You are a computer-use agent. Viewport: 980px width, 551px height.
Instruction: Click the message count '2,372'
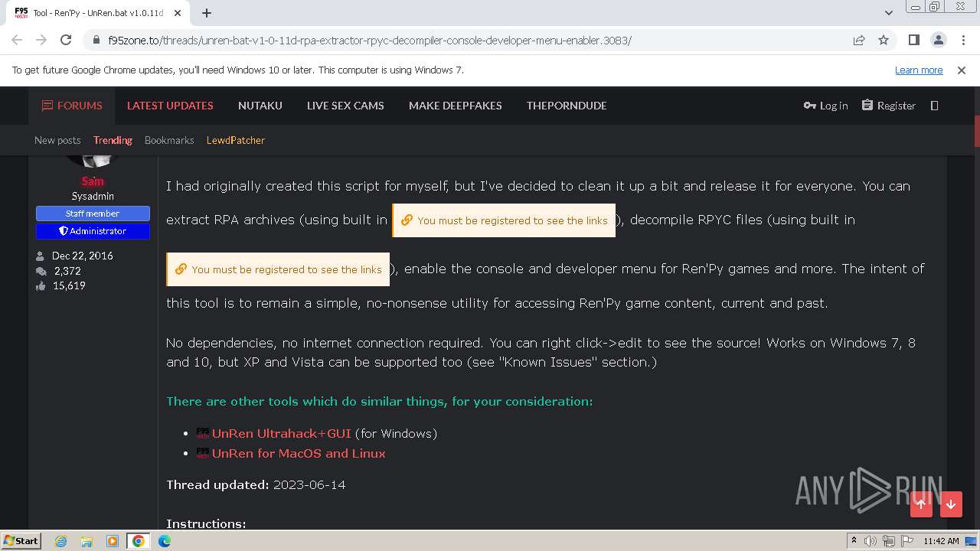tap(67, 271)
